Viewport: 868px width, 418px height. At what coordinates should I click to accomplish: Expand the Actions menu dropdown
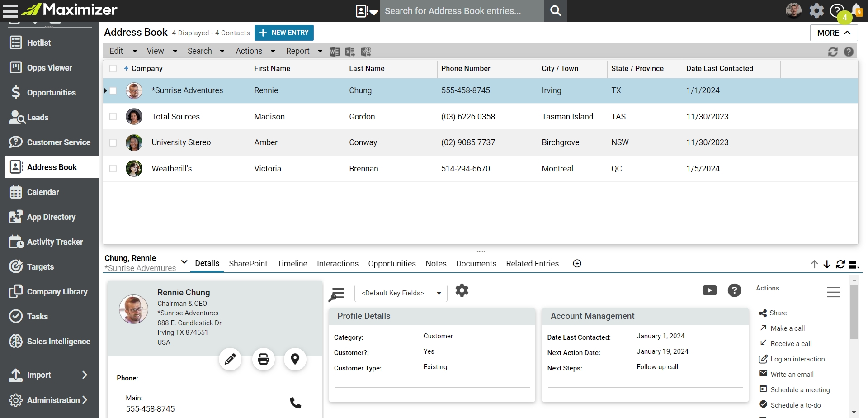pos(255,51)
